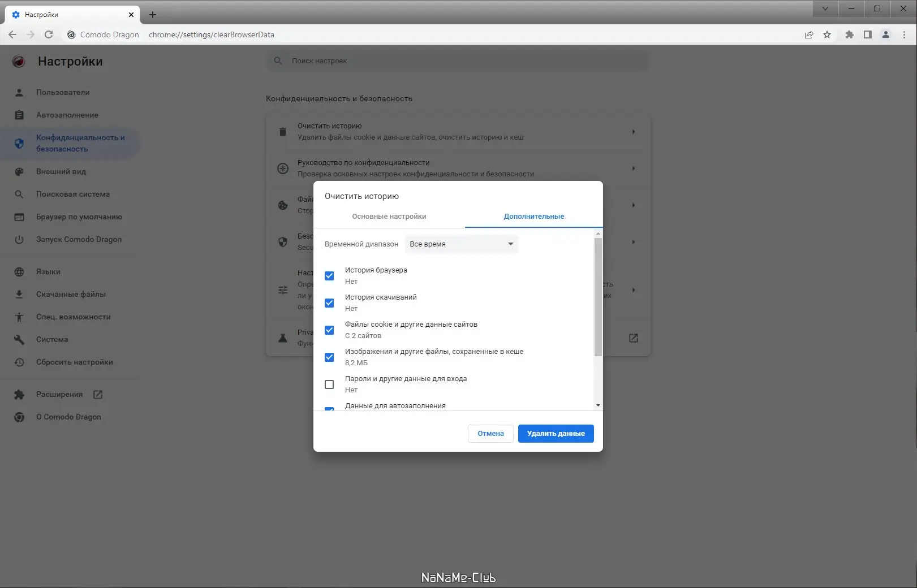Click the trash icon beside Очистить историю
Image resolution: width=917 pixels, height=588 pixels.
(x=283, y=132)
